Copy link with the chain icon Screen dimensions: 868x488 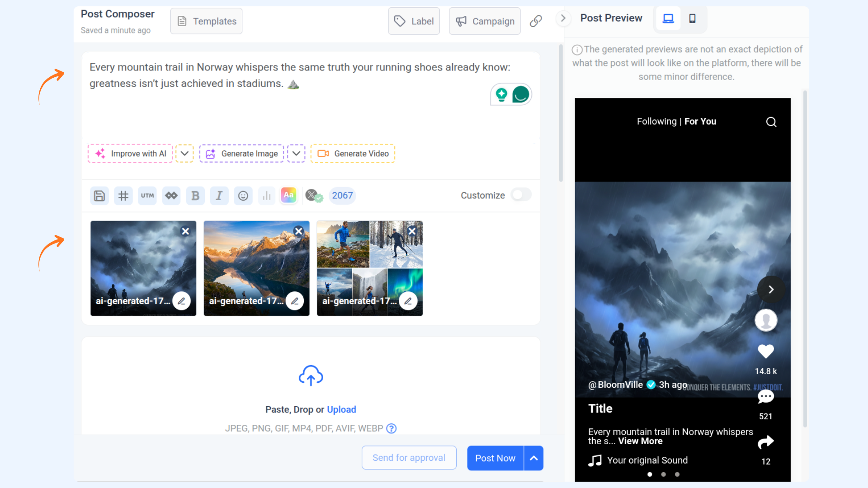coord(536,21)
